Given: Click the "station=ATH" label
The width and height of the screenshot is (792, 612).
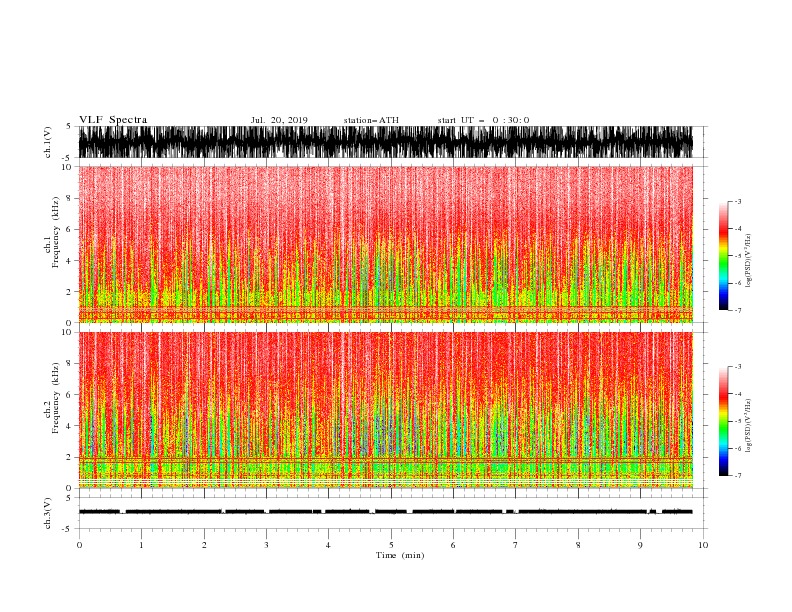Looking at the screenshot, I should point(371,120).
